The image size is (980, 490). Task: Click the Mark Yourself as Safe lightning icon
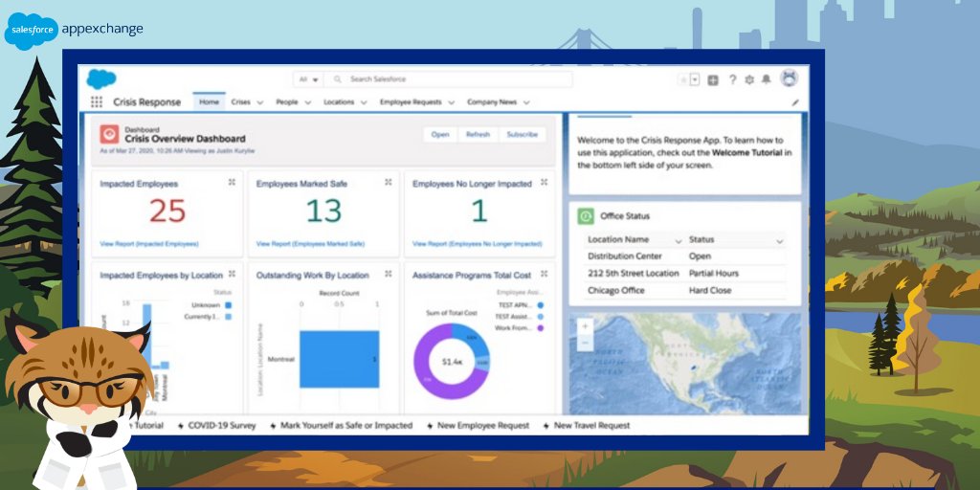(x=273, y=426)
